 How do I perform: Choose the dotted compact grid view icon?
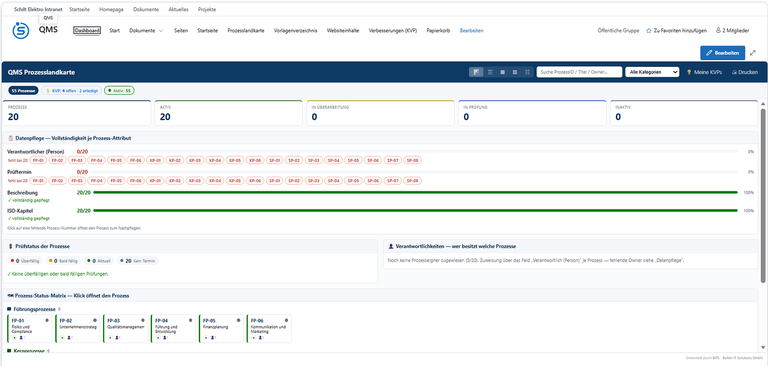(x=528, y=72)
